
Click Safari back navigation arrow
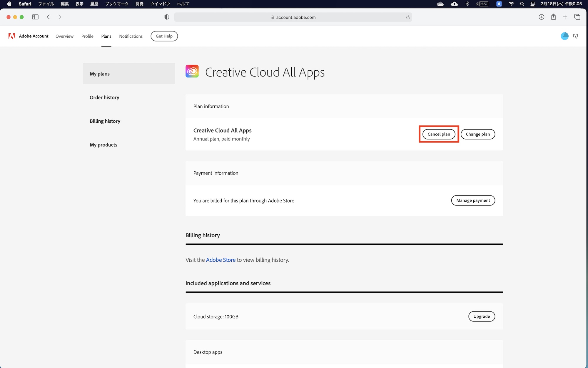coord(49,17)
